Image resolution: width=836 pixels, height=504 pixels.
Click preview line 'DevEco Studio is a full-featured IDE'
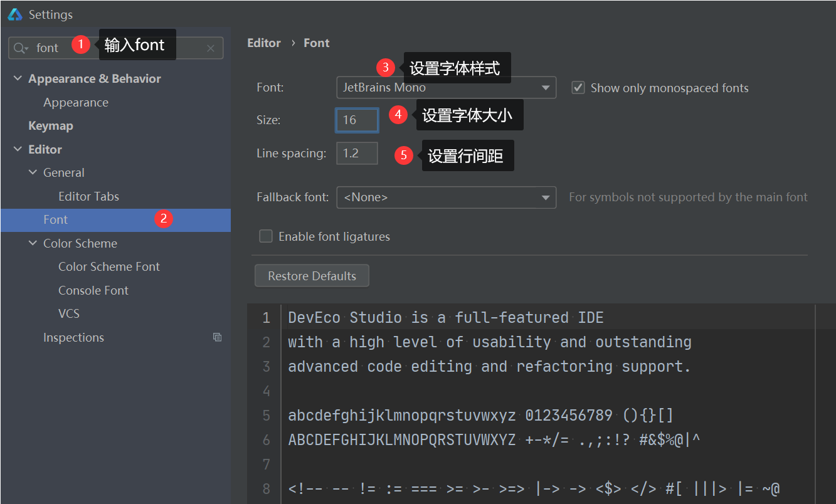(x=446, y=318)
